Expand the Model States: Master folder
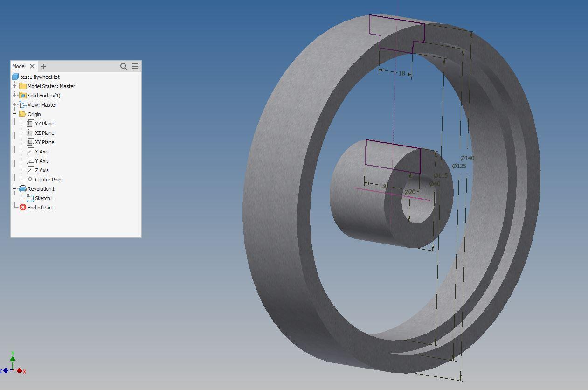Screen dimensions: 588x390 coord(15,86)
